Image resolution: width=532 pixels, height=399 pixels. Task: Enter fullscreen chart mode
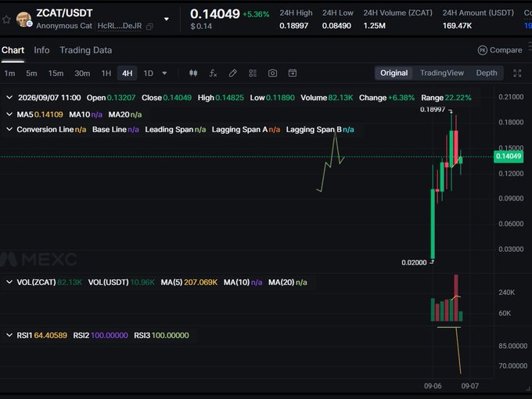[x=517, y=73]
